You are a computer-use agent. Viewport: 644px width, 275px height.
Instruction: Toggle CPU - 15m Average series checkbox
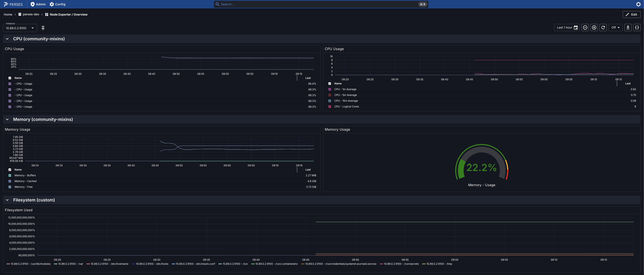329,101
